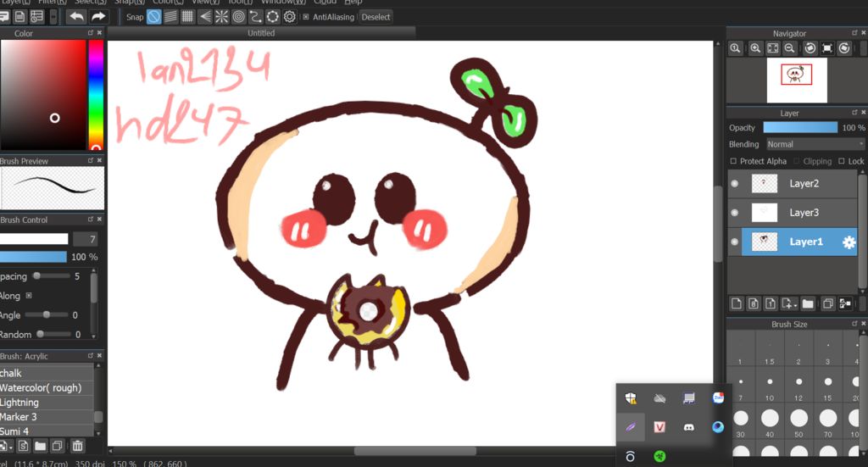
Task: Enable Protect Alpha checkbox
Action: click(733, 161)
